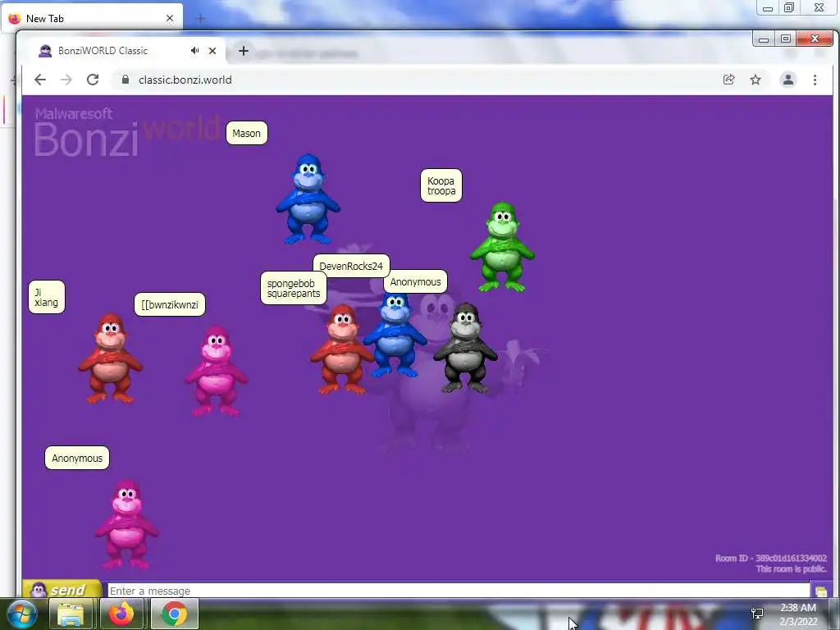Click the send button

pyautogui.click(x=62, y=589)
